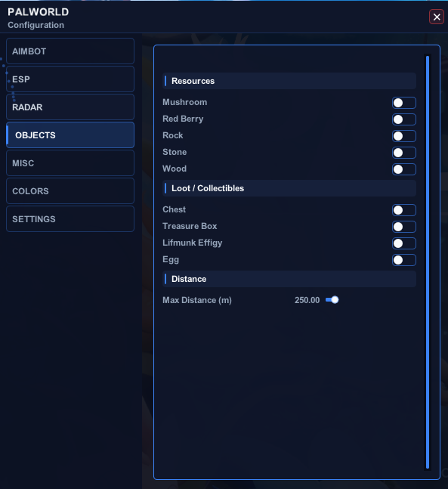This screenshot has height=489, width=448.
Task: Enable the Mushroom toggle
Action: (403, 103)
